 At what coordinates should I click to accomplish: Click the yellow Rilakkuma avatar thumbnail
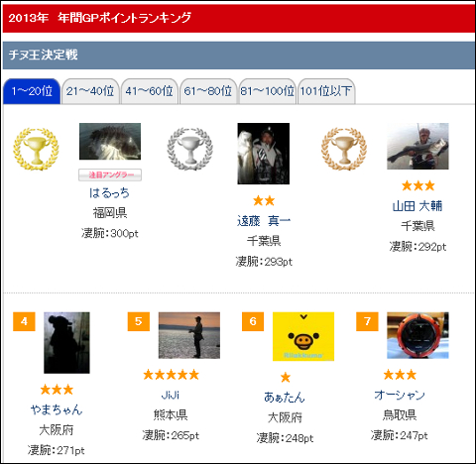(x=303, y=336)
